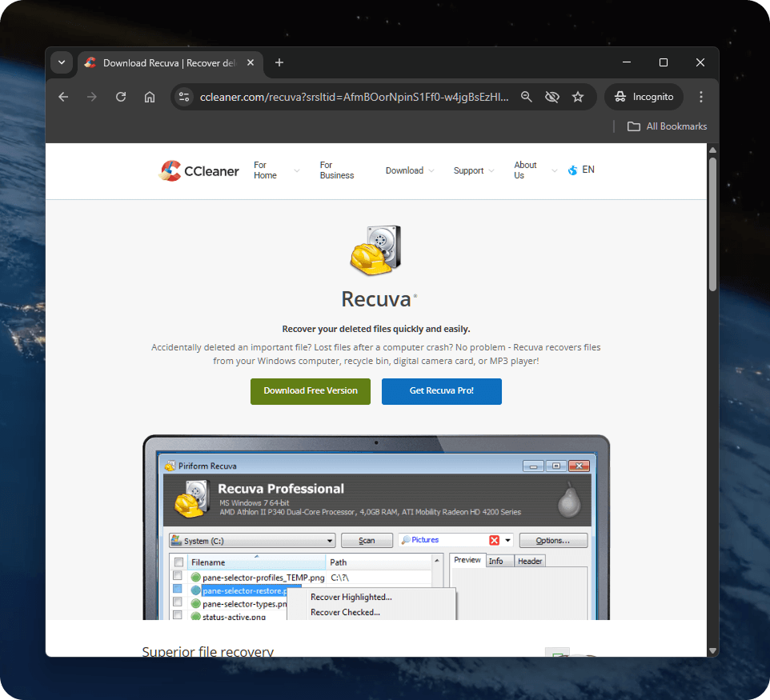This screenshot has height=700, width=770.
Task: Expand the About Us menu
Action: [x=535, y=170]
